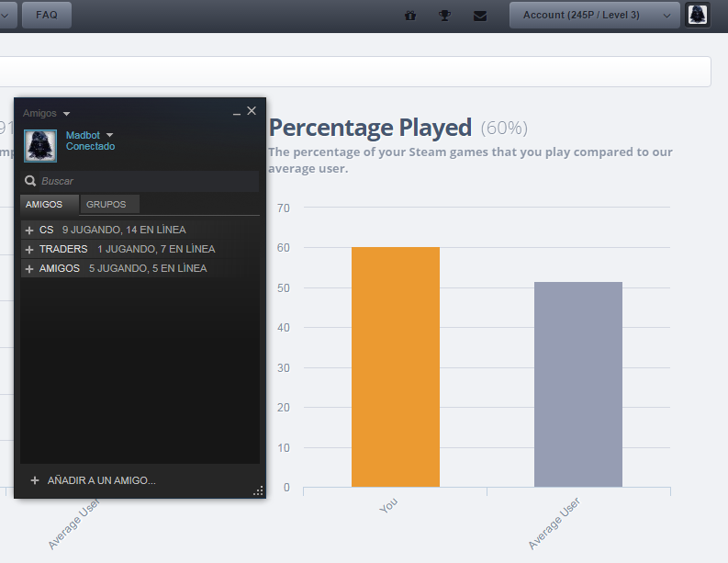Click the orange You bar in chart

[x=396, y=367]
